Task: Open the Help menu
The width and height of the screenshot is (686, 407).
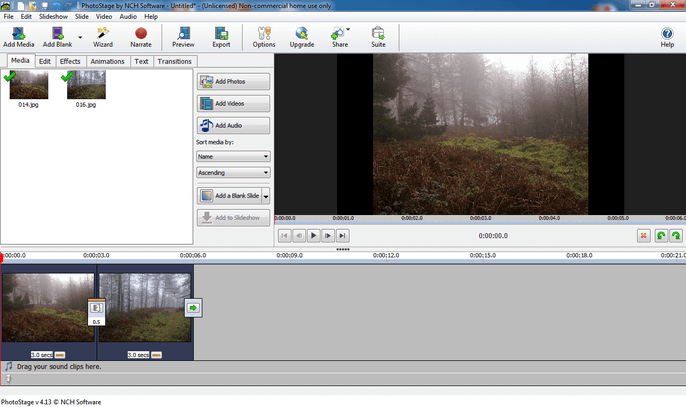Action: click(x=151, y=17)
